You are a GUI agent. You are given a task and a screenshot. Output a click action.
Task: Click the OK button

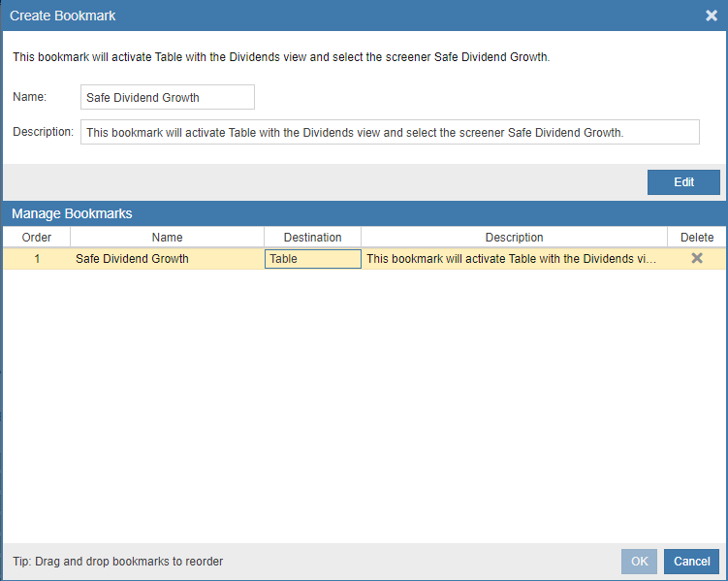639,561
